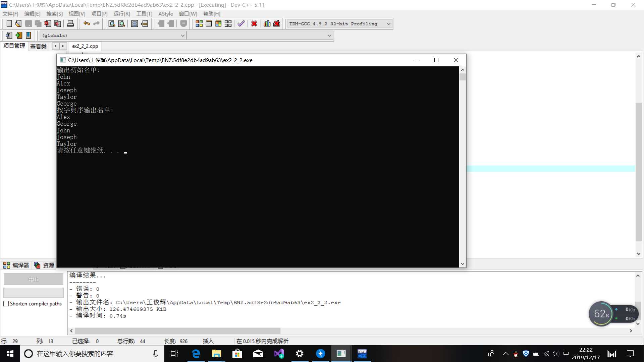
Task: Show hidden system tray icons chevron
Action: [505, 354]
